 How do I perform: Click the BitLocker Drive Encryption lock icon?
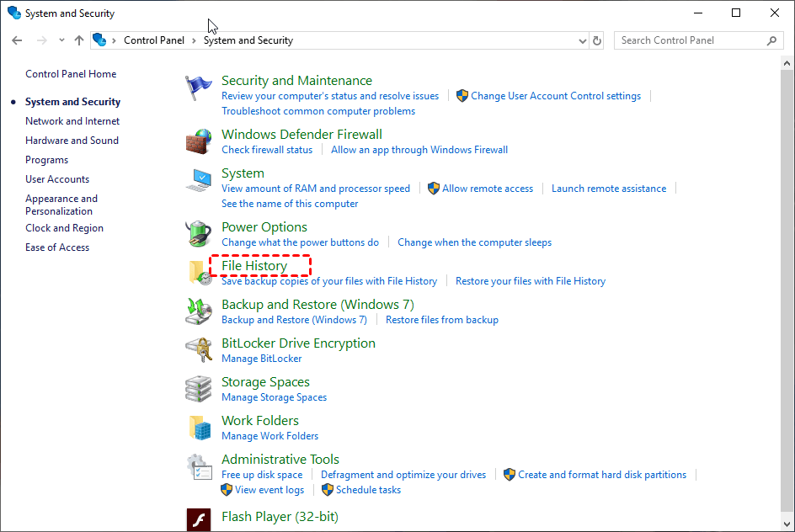click(x=198, y=350)
